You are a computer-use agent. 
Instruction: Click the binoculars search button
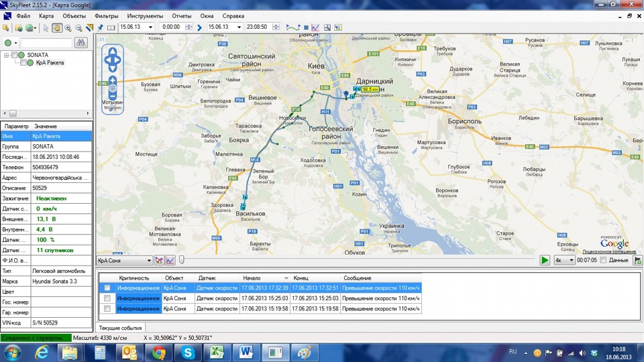[81, 42]
